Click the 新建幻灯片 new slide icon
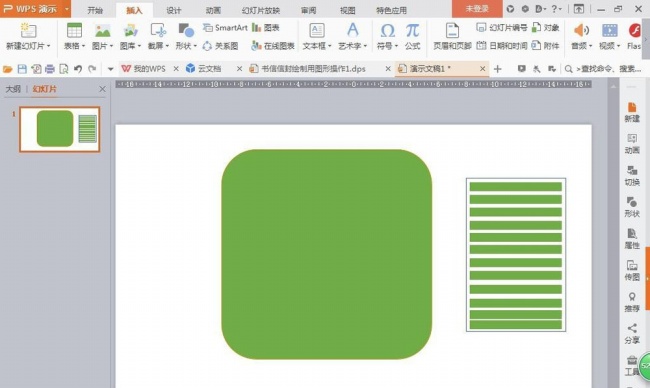The height and width of the screenshot is (388, 650). tap(28, 30)
